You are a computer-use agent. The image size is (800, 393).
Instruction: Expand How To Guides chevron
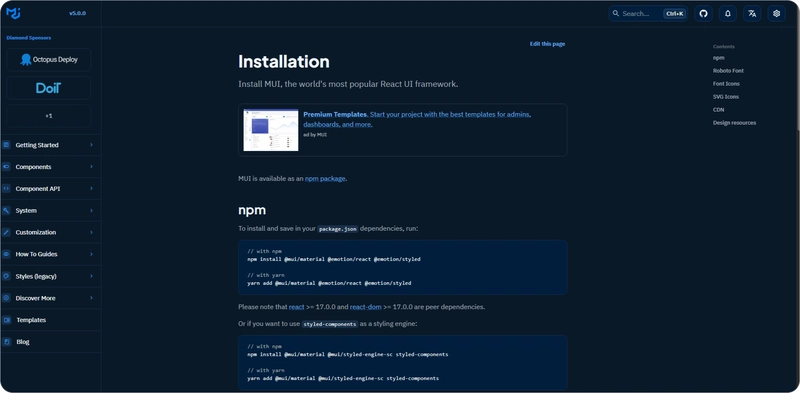click(x=91, y=254)
